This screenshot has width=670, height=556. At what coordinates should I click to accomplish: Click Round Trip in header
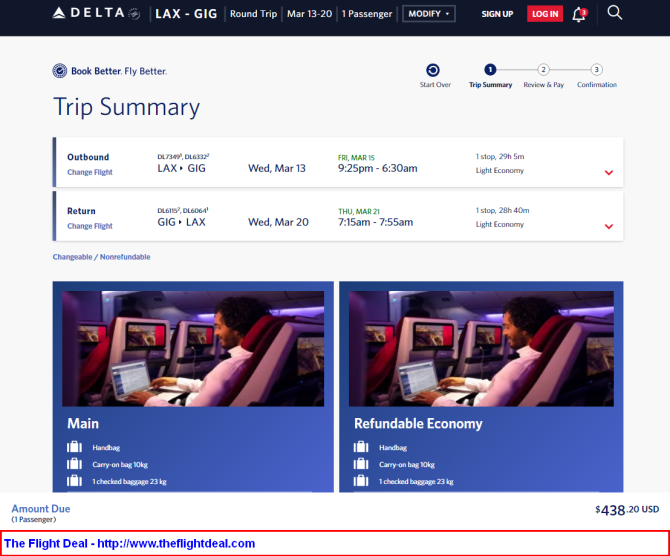pyautogui.click(x=253, y=14)
